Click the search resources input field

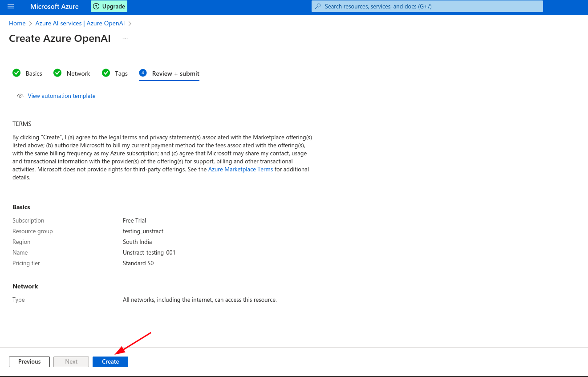427,6
